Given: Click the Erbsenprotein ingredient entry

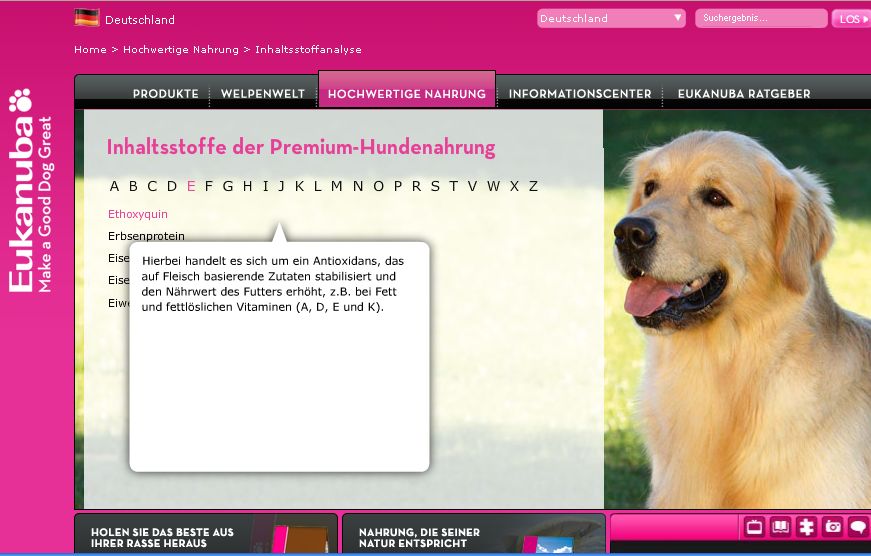Looking at the screenshot, I should click(146, 236).
